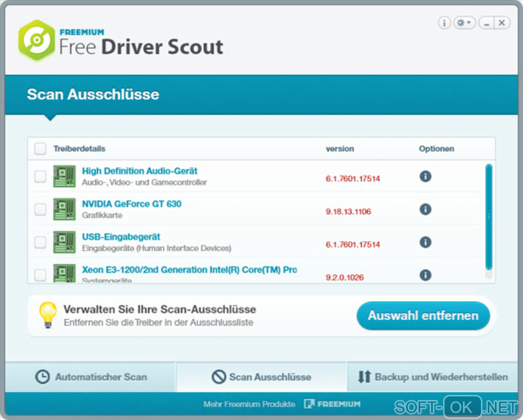Click the Optionen column header

[437, 149]
